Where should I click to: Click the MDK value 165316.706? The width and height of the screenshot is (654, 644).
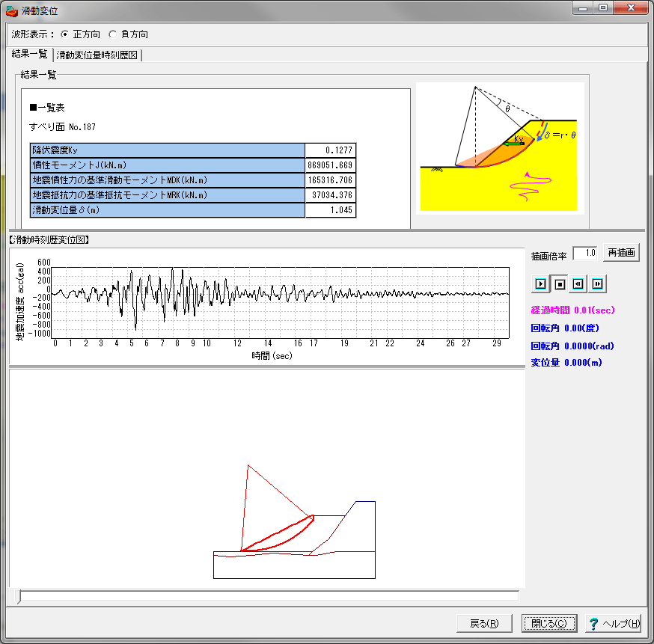click(x=330, y=180)
